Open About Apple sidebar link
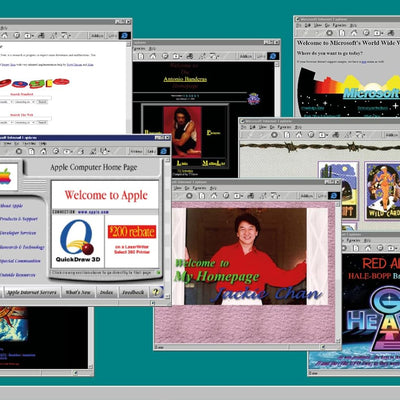This screenshot has width=400, height=400. pyautogui.click(x=11, y=206)
